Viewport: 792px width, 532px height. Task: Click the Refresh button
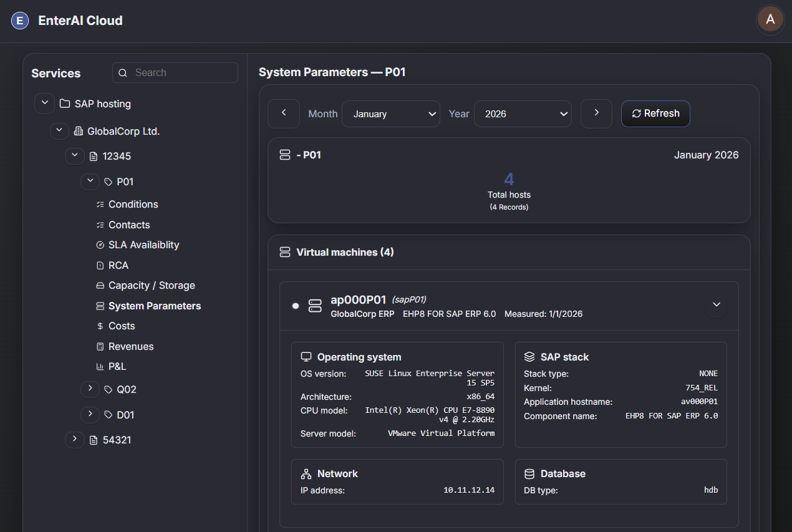tap(655, 114)
